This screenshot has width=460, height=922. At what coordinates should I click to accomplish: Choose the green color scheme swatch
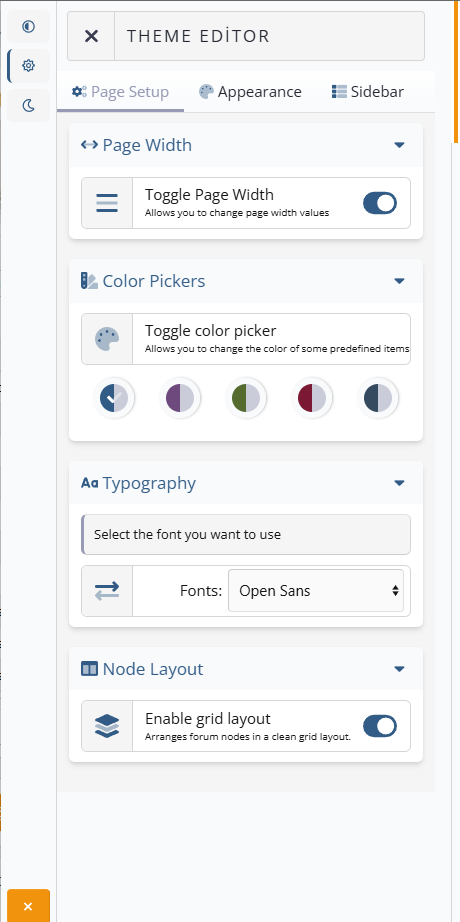point(246,399)
